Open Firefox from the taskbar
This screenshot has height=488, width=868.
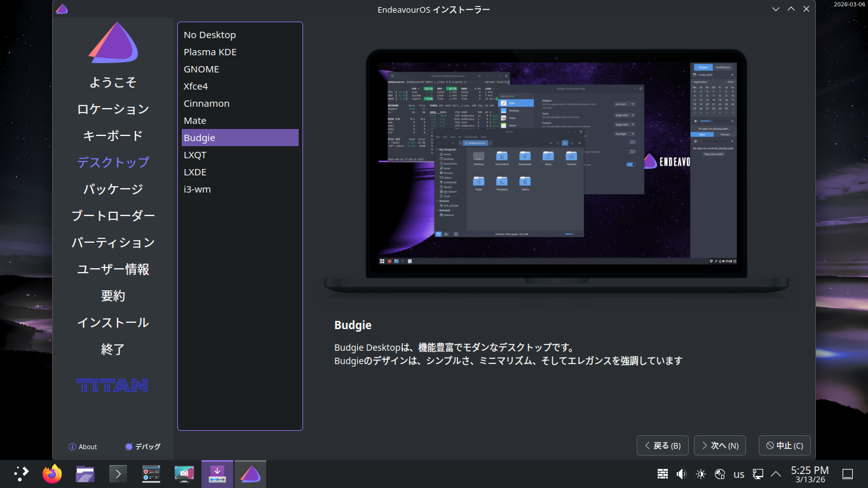click(x=52, y=474)
